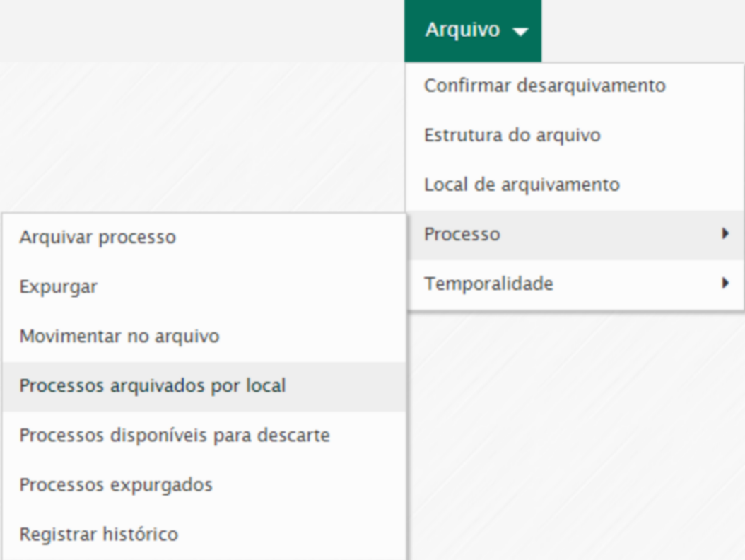
Task: Select Confirmar desarquivamento menu entry
Action: pos(575,86)
